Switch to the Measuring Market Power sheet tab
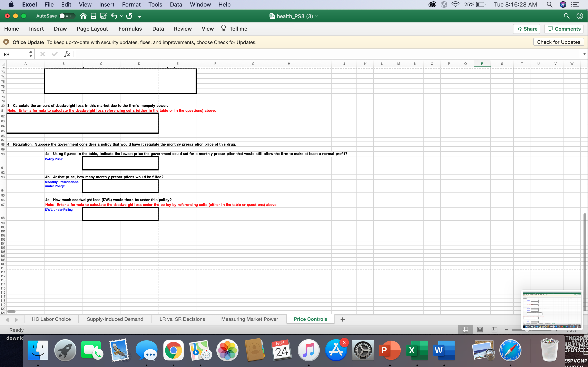Image resolution: width=588 pixels, height=367 pixels. (249, 319)
